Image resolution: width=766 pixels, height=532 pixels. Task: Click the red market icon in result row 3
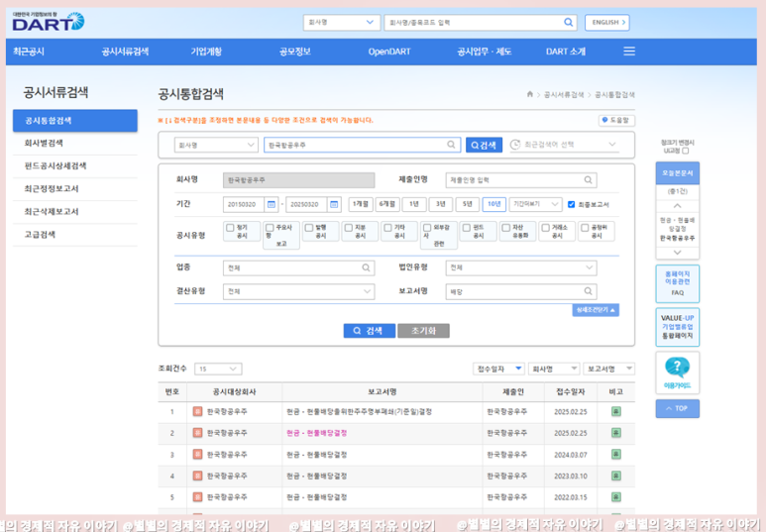(x=197, y=455)
